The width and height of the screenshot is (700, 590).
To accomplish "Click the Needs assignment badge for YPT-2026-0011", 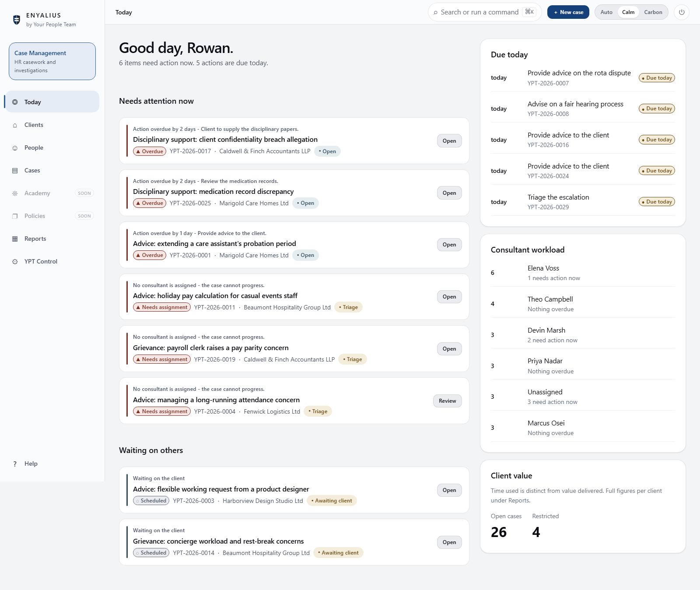I will [162, 307].
